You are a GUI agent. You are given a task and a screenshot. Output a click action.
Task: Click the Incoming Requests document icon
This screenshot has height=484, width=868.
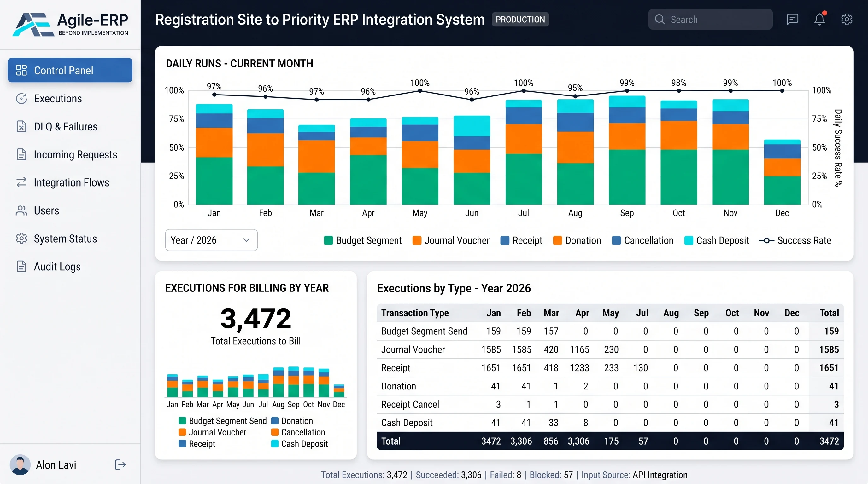[x=21, y=154]
